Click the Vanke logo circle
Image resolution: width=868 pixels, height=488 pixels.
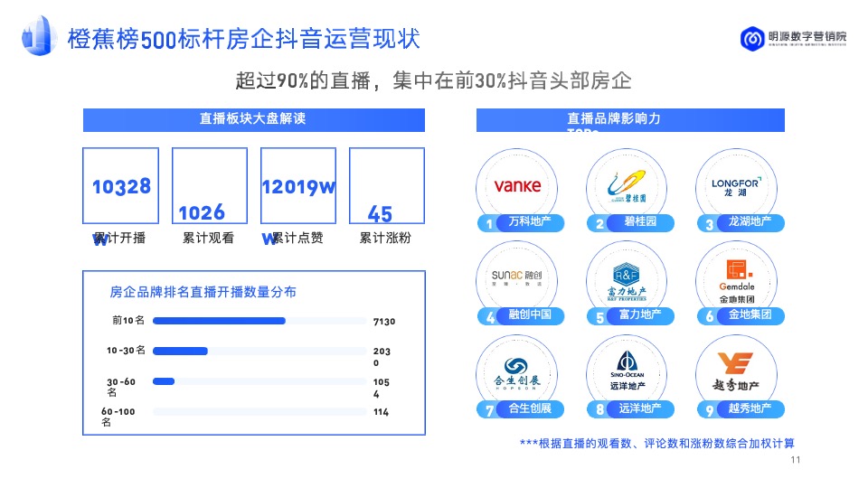tap(517, 188)
